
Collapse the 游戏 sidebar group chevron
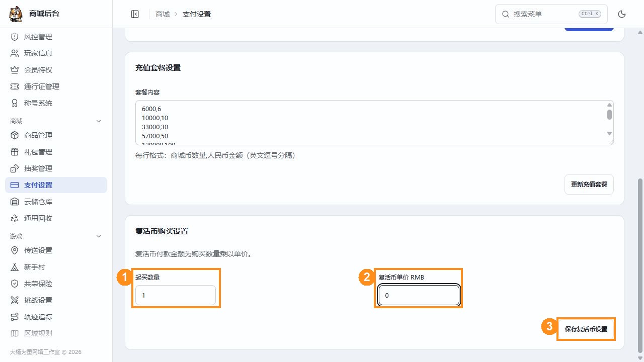99,236
